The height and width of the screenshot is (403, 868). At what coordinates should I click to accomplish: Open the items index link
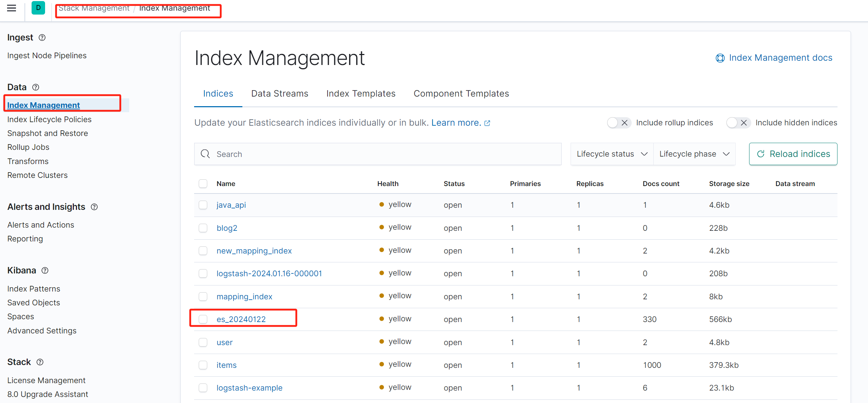(x=227, y=365)
